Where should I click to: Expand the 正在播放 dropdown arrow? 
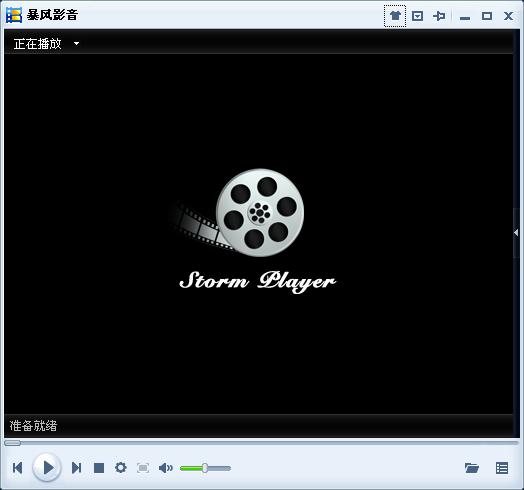coord(77,43)
